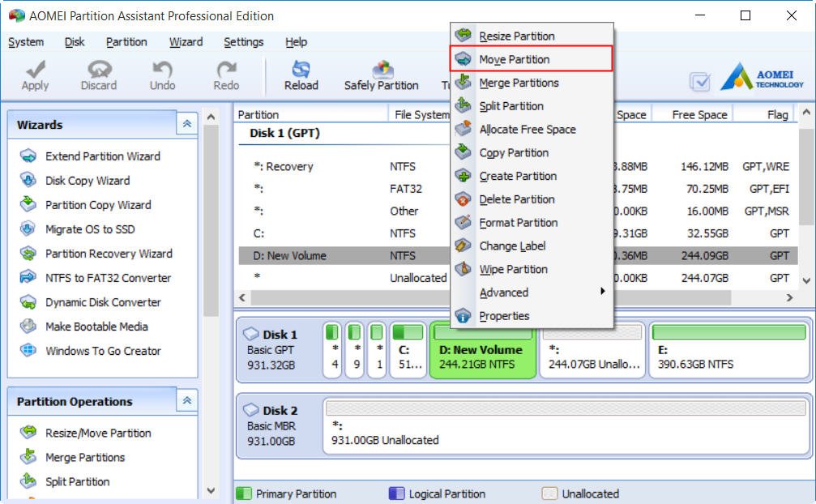Image resolution: width=816 pixels, height=504 pixels.
Task: Click the Disk 1 drive icon
Action: pos(251,333)
